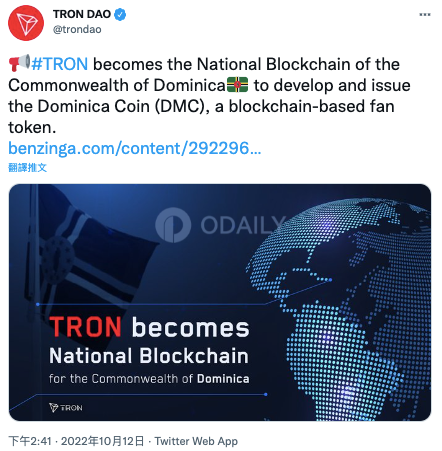Viewport: 442px width, 451px height.
Task: Open the 2022年10月12日 date link
Action: click(102, 441)
